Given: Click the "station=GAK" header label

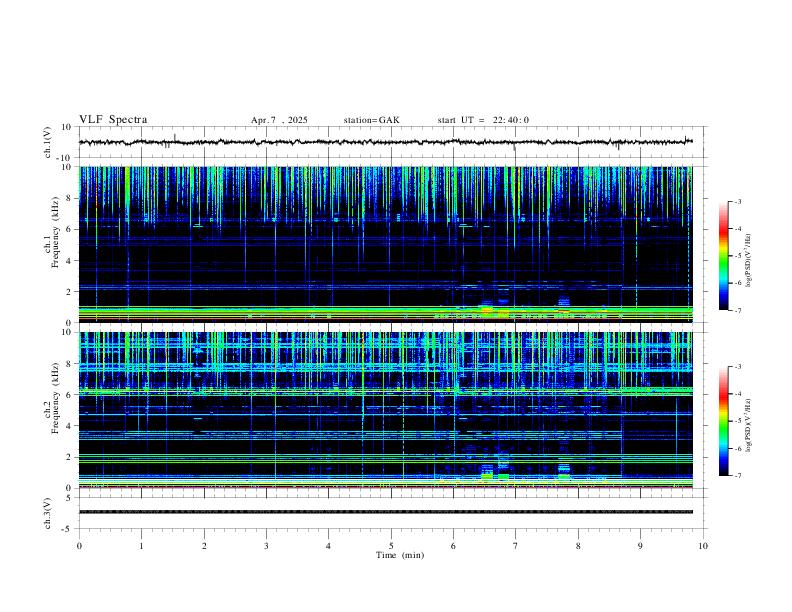Looking at the screenshot, I should [x=371, y=120].
